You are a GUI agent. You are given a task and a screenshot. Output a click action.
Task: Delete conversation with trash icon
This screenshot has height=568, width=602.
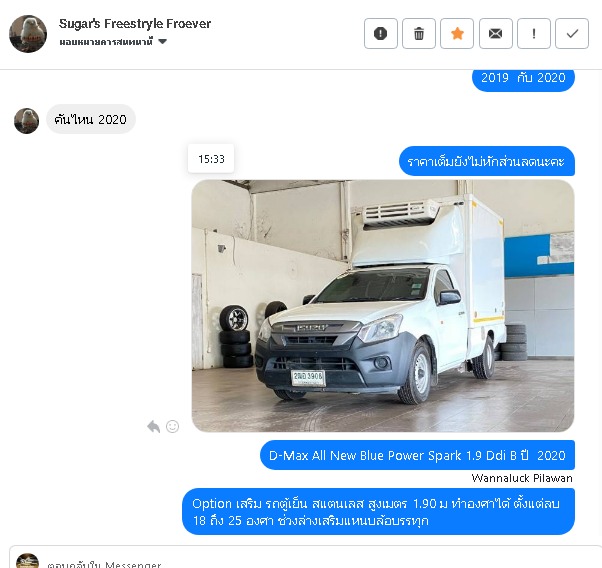pos(419,34)
